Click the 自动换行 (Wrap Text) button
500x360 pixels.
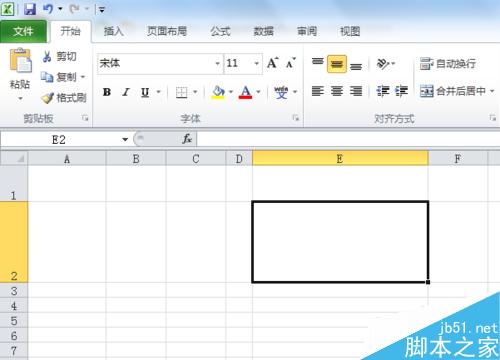pyautogui.click(x=448, y=63)
